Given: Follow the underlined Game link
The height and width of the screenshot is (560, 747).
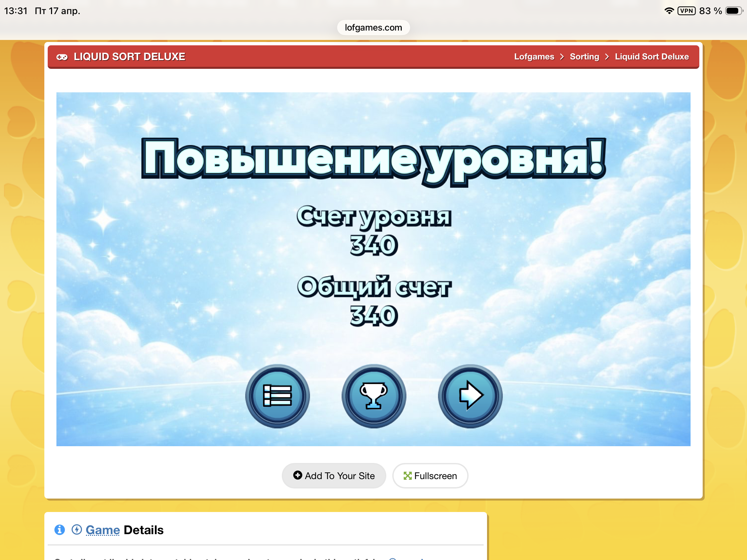Looking at the screenshot, I should pyautogui.click(x=103, y=530).
